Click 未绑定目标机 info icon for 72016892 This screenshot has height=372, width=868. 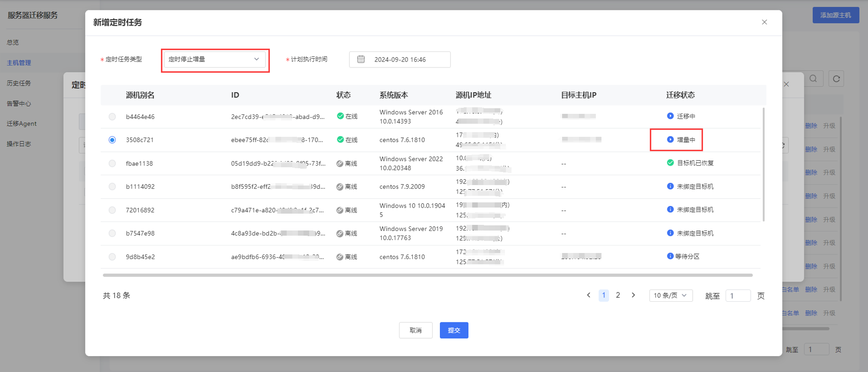670,209
